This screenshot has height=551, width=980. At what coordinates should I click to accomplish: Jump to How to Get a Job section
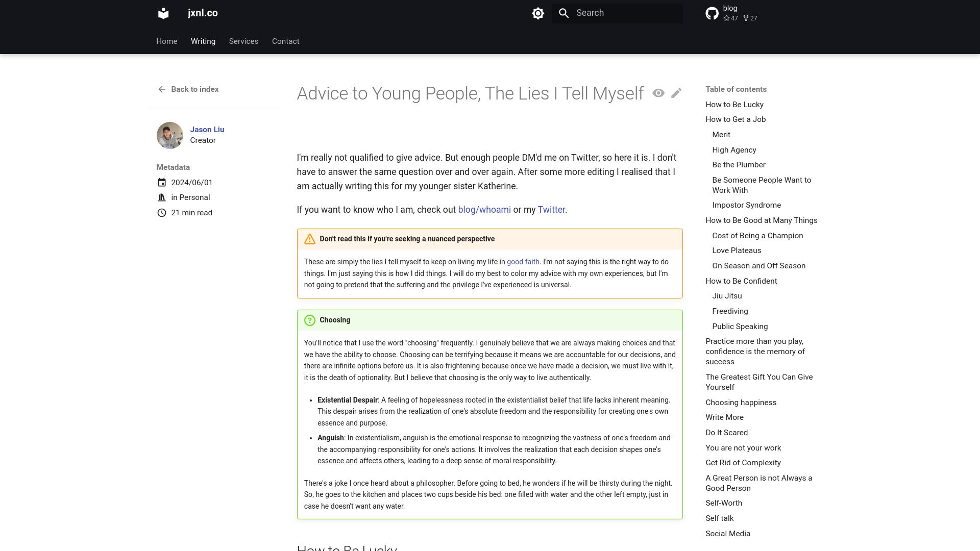coord(736,119)
